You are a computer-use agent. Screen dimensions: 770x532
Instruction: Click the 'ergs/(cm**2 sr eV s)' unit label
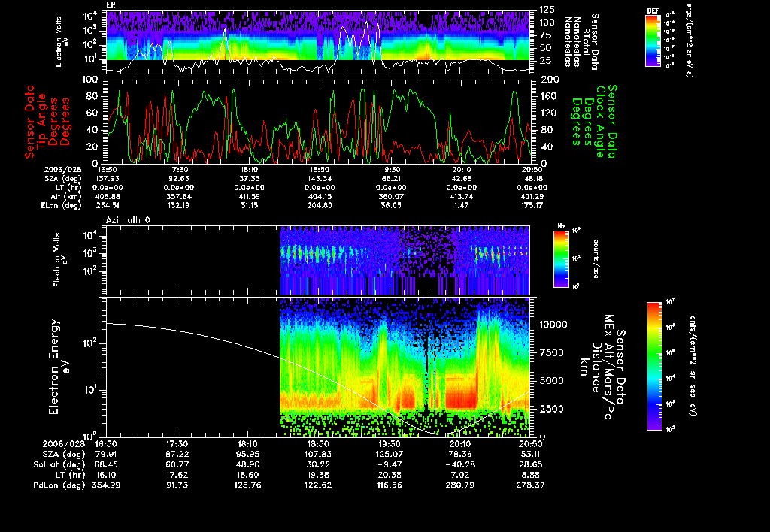point(689,41)
